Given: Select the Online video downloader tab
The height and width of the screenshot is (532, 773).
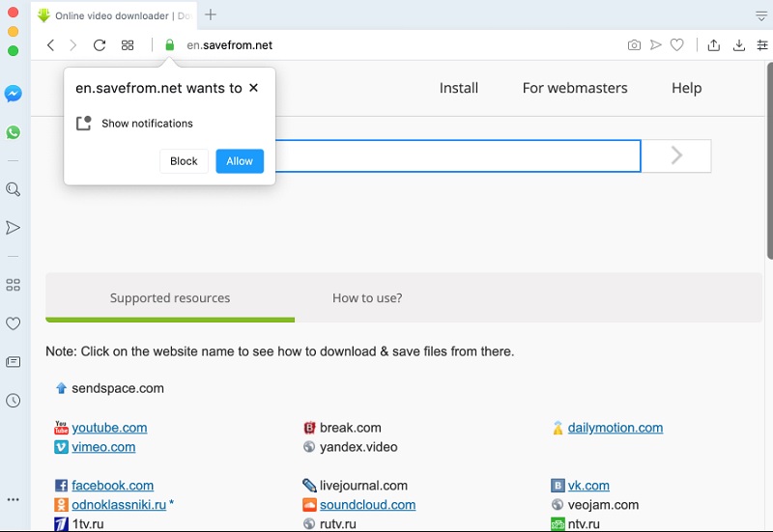Looking at the screenshot, I should click(x=116, y=15).
